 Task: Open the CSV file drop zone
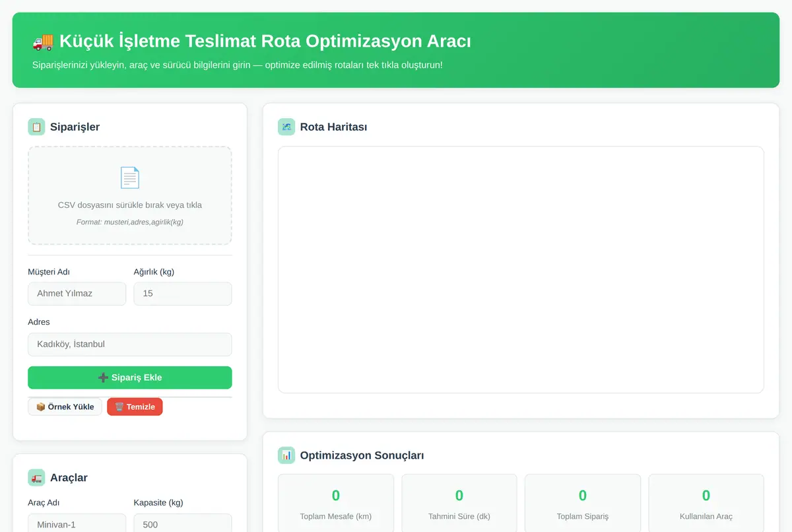coord(130,195)
